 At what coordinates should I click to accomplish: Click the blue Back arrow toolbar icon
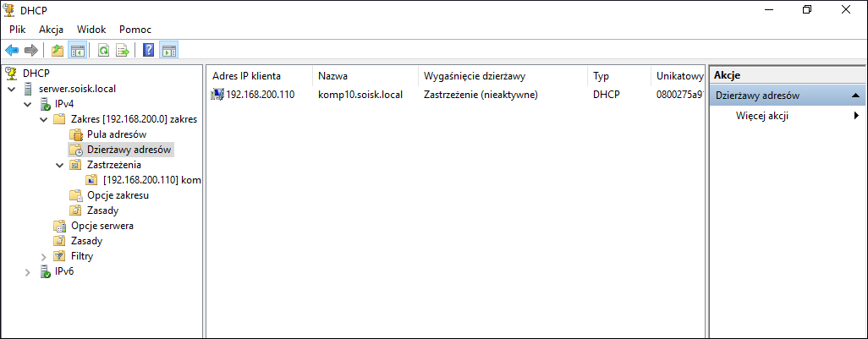(x=12, y=51)
